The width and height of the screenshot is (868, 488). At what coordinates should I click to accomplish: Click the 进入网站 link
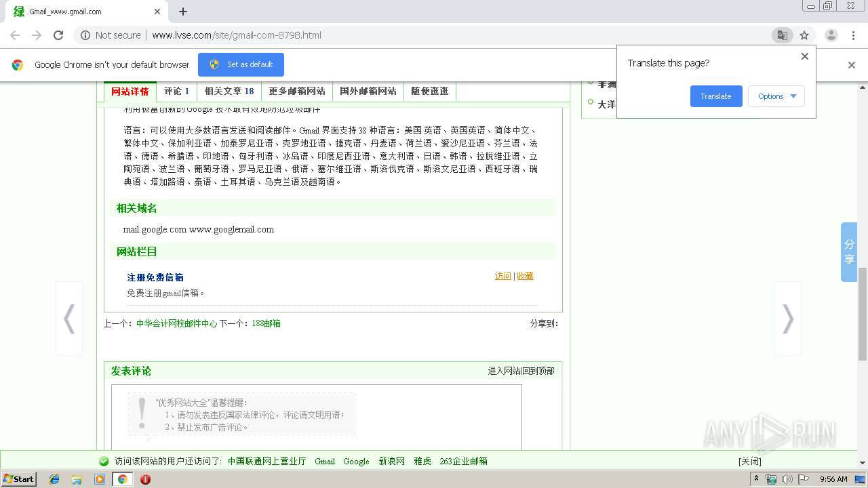505,371
